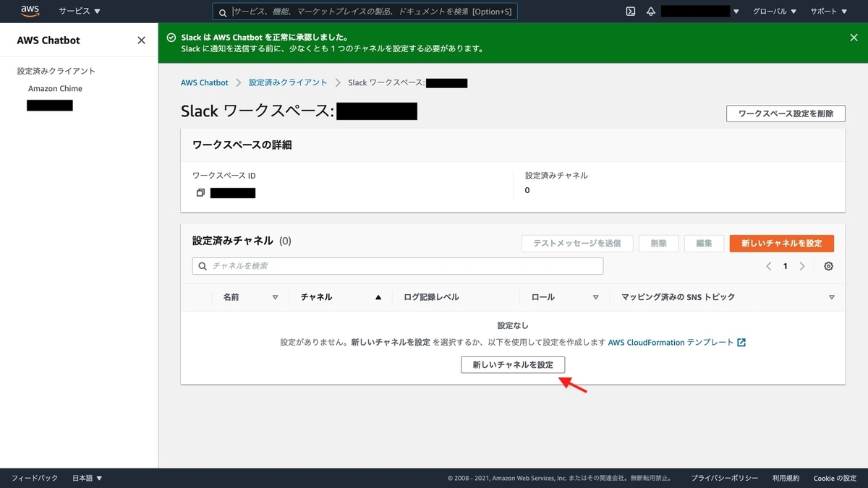The width and height of the screenshot is (868, 488).
Task: Focus the top AWS services search box
Action: pyautogui.click(x=365, y=12)
